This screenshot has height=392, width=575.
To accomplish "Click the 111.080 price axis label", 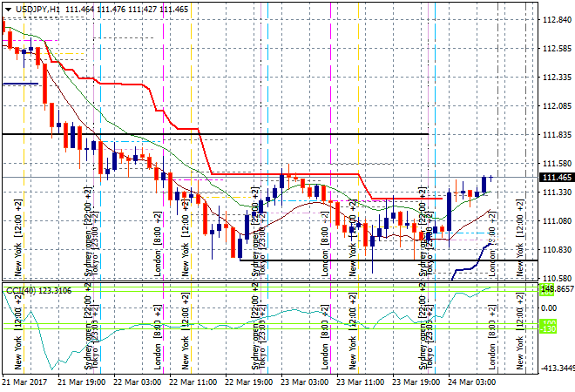I will point(557,221).
